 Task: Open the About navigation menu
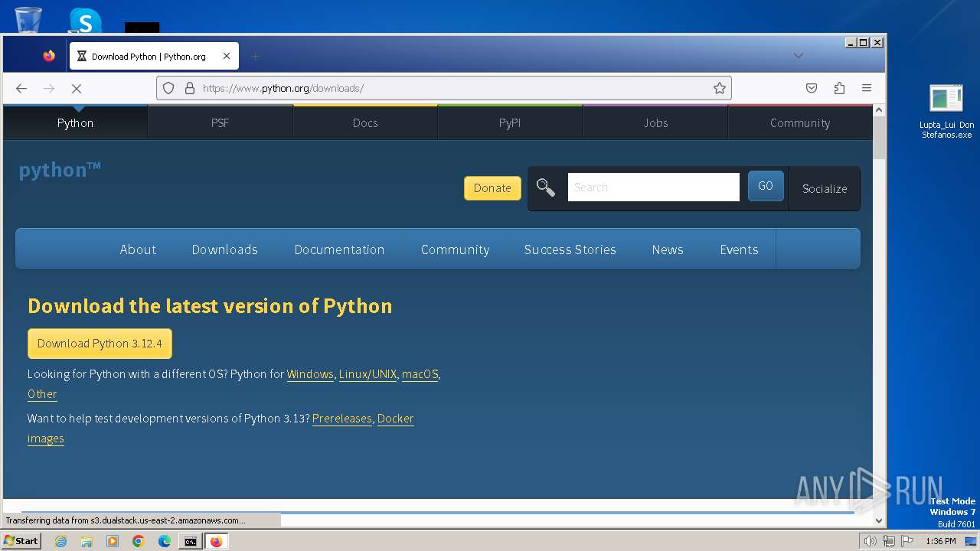point(138,249)
